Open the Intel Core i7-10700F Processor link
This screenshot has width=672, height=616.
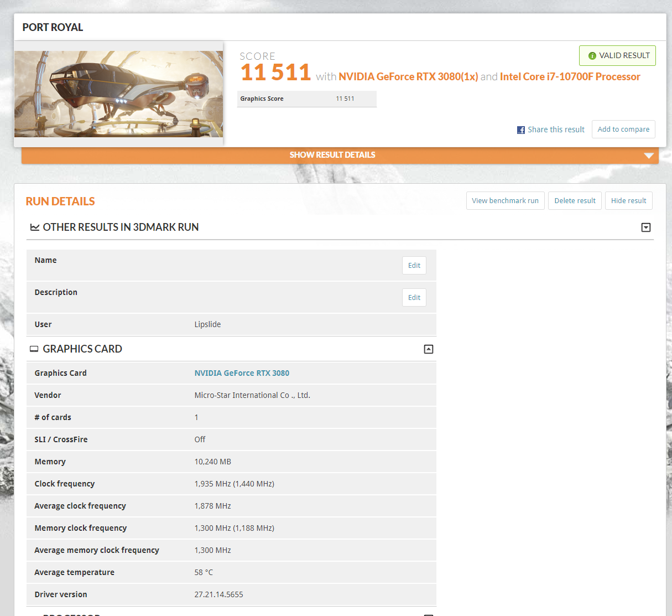(x=570, y=77)
